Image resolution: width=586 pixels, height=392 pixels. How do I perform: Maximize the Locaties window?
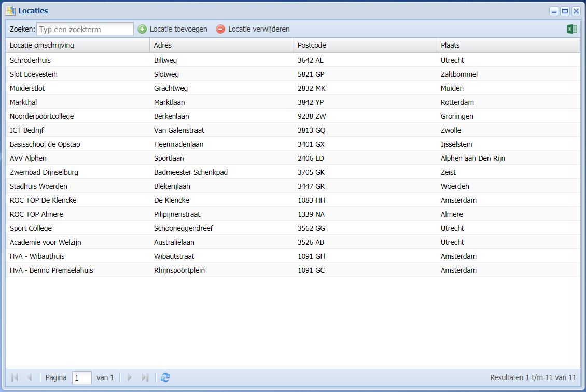point(565,11)
